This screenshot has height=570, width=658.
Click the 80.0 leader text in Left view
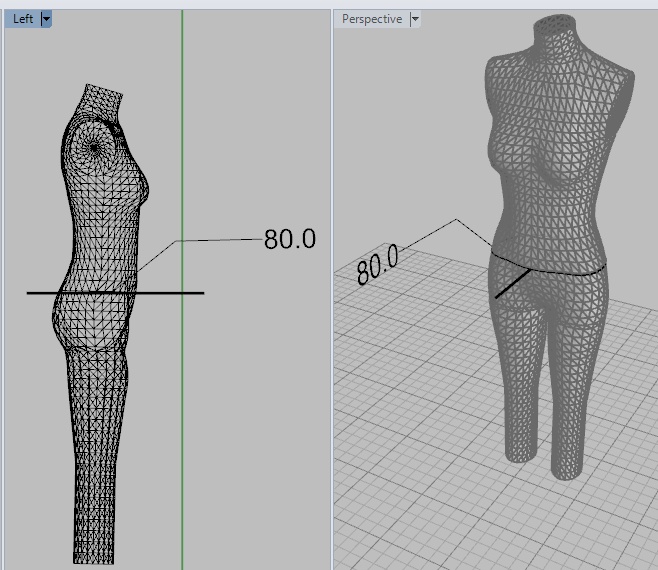(x=290, y=239)
